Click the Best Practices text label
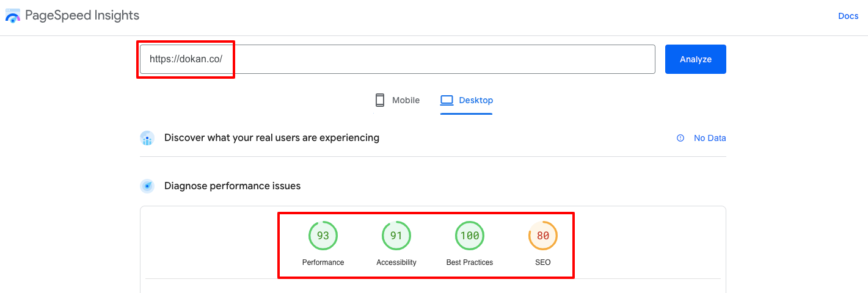The width and height of the screenshot is (868, 293). coord(470,262)
